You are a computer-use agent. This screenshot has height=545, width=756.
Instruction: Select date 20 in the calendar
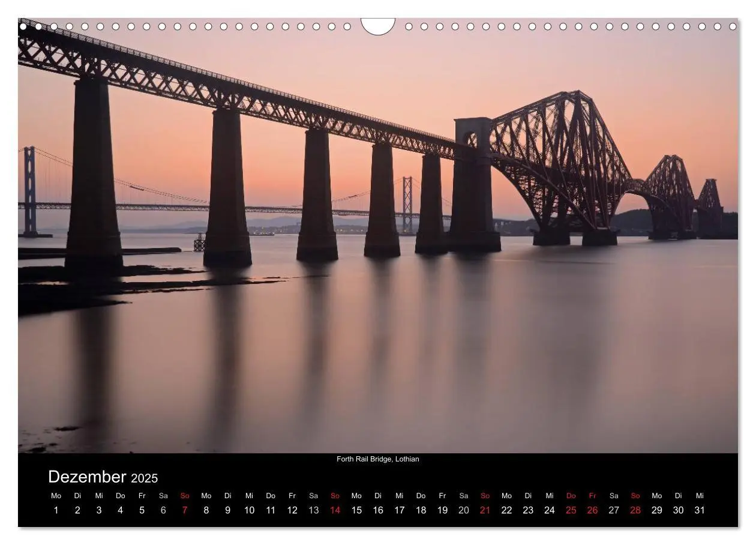click(x=464, y=510)
